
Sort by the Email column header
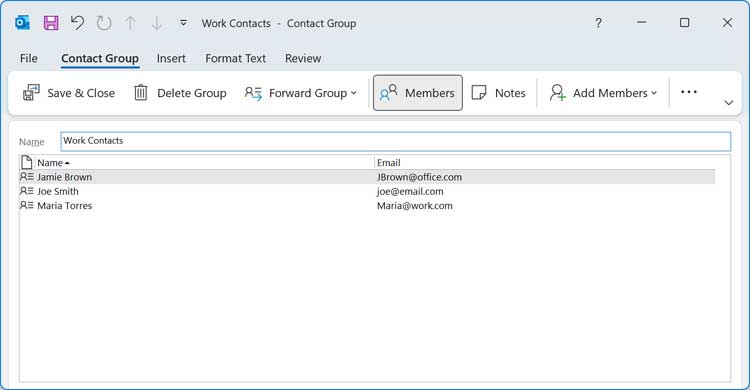(x=552, y=163)
